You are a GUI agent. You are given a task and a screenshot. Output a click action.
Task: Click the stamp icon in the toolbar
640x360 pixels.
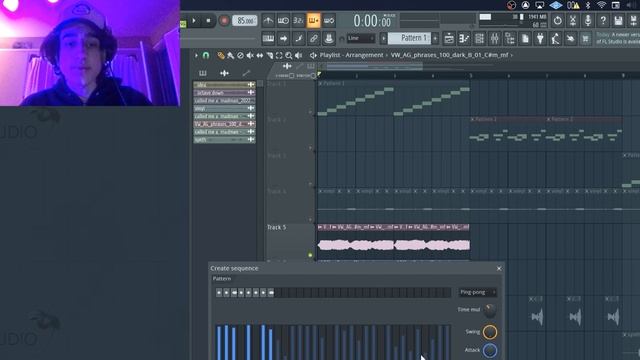[x=329, y=39]
